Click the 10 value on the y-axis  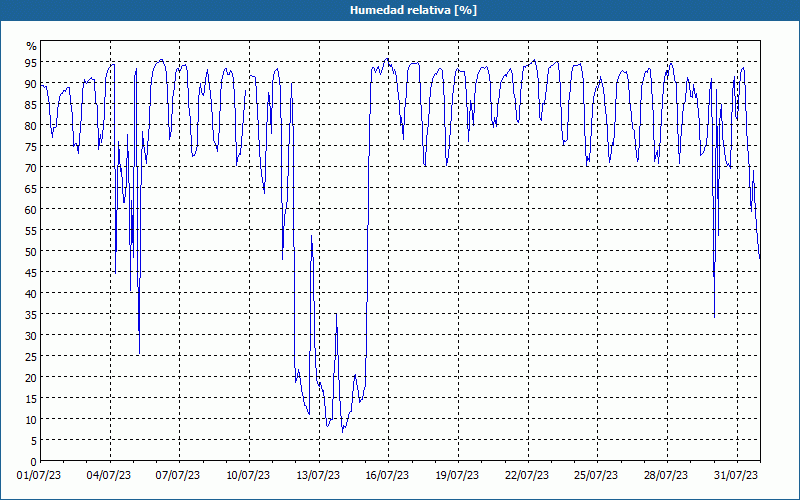[x=31, y=420]
